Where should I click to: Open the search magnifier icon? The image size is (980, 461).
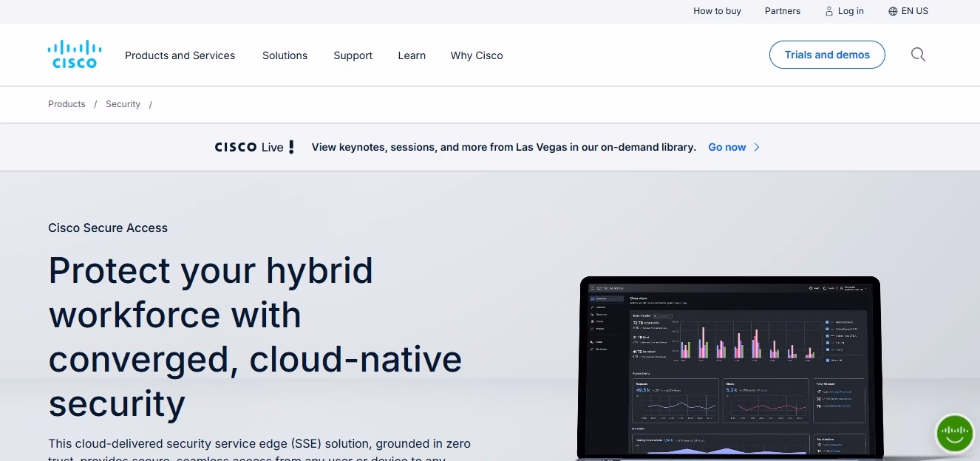point(918,55)
